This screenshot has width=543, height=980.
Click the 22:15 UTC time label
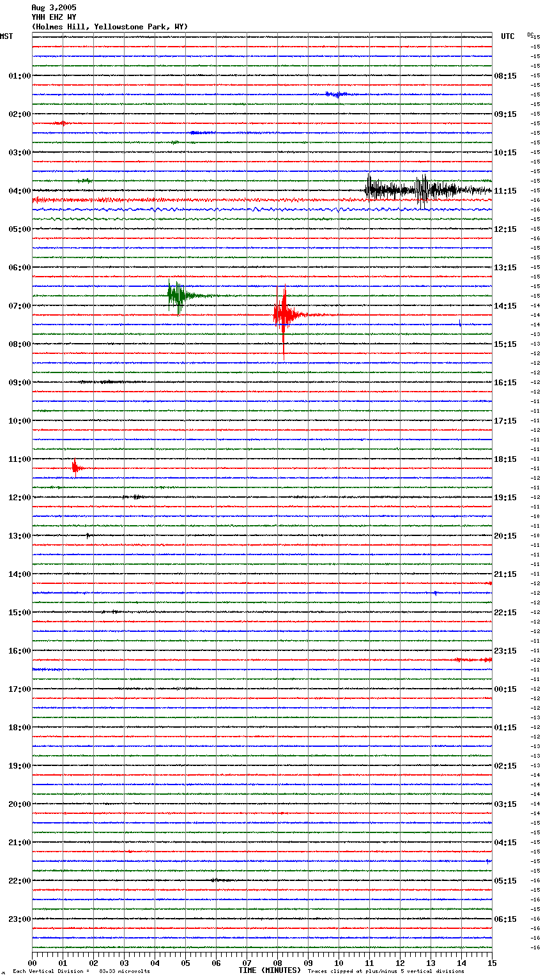point(505,613)
